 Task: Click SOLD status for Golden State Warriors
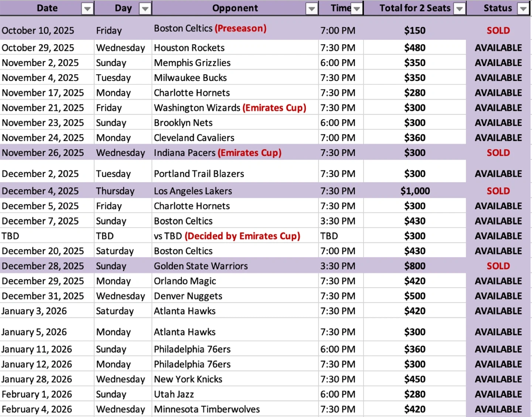(x=498, y=266)
